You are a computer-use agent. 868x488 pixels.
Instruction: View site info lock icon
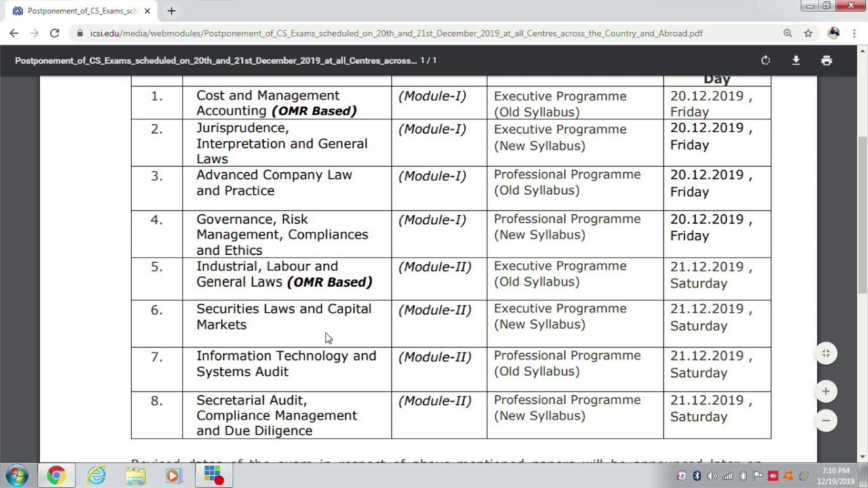80,33
